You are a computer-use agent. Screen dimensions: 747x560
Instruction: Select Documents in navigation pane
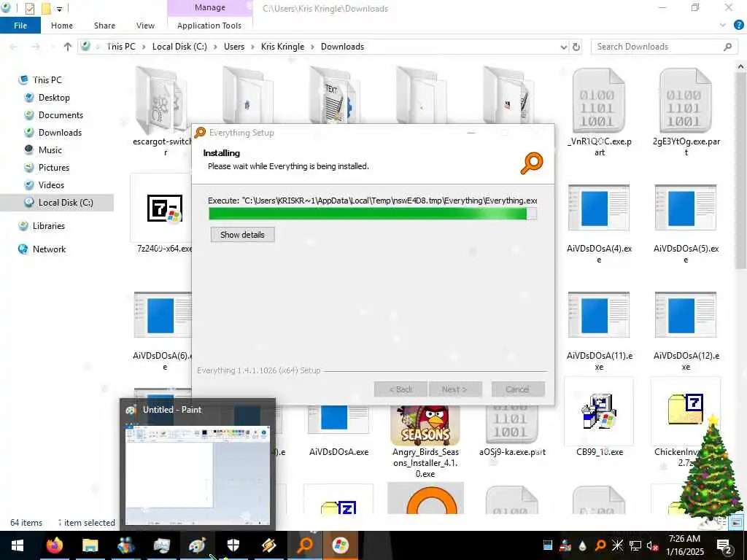[x=61, y=115]
